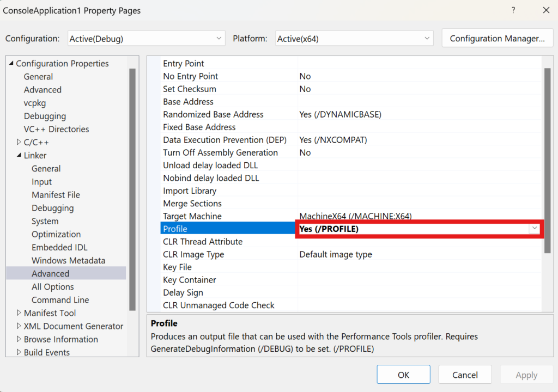Expand the XML Document Generator node

tap(17, 326)
